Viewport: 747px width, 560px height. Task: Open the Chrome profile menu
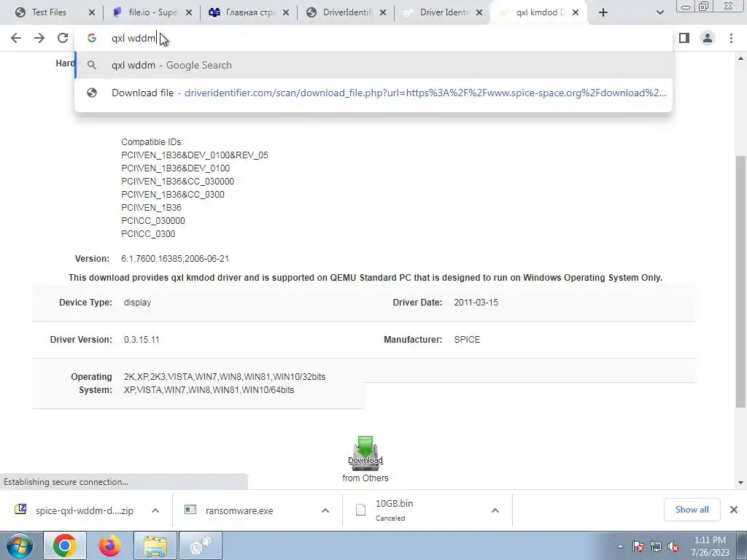coord(708,38)
